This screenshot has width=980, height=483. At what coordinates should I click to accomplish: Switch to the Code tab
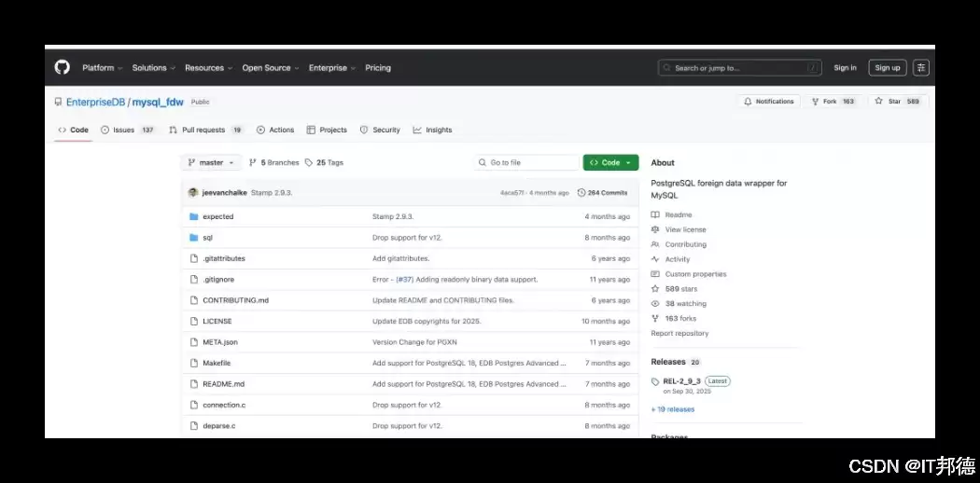(x=73, y=130)
